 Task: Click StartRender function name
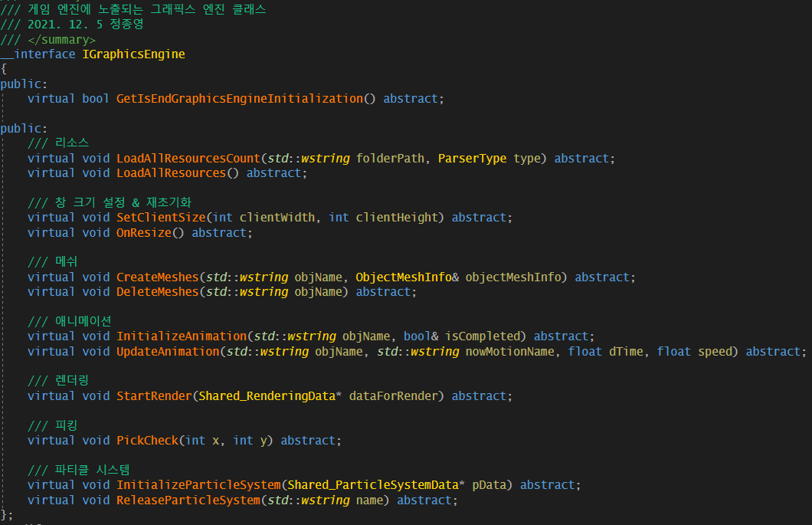(154, 396)
